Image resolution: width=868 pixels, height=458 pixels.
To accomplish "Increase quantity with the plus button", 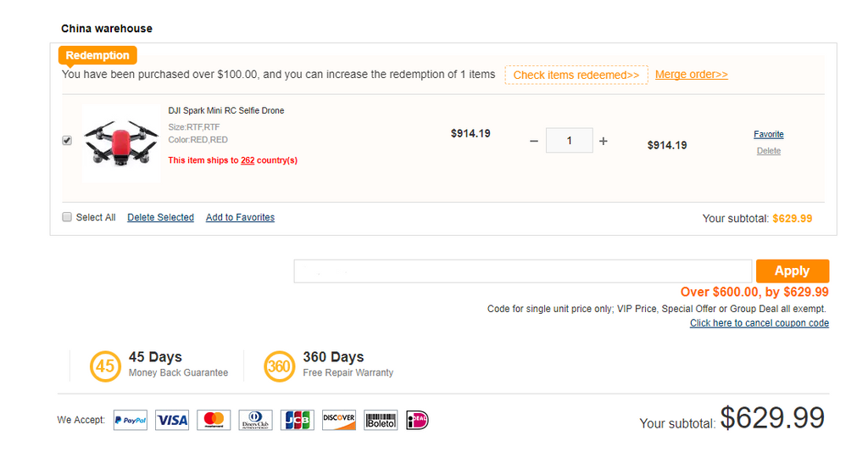I will pos(604,141).
